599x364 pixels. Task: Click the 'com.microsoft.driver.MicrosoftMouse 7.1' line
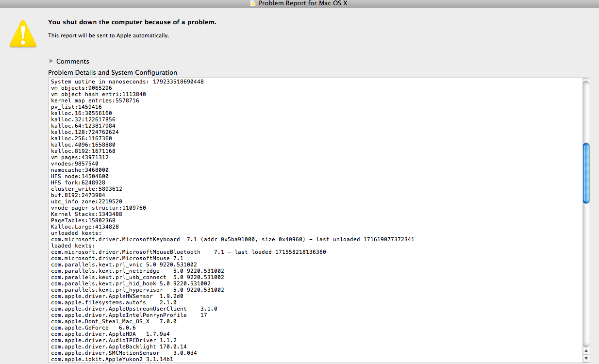117,258
